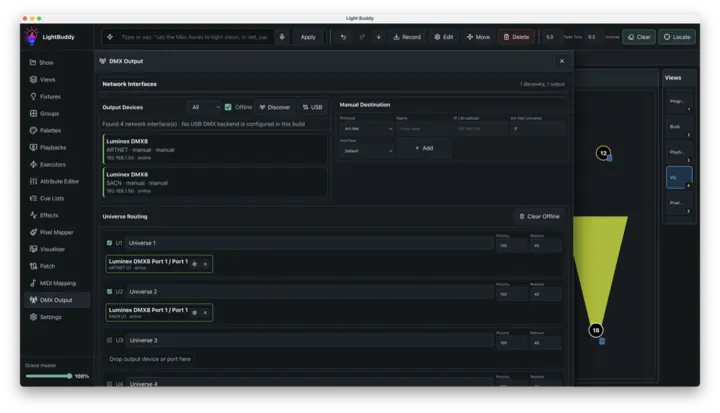Activate the microphone voice input icon

click(282, 37)
